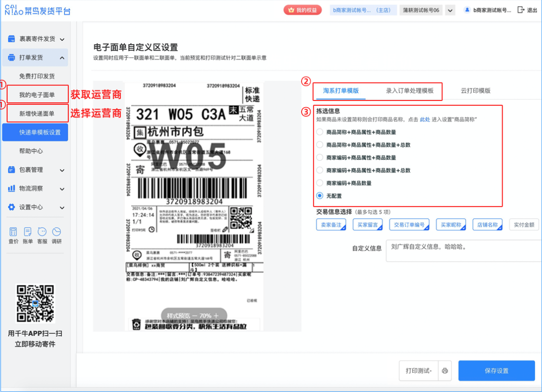
Task: Toggle the 买家留言 info tag
Action: tap(368, 225)
